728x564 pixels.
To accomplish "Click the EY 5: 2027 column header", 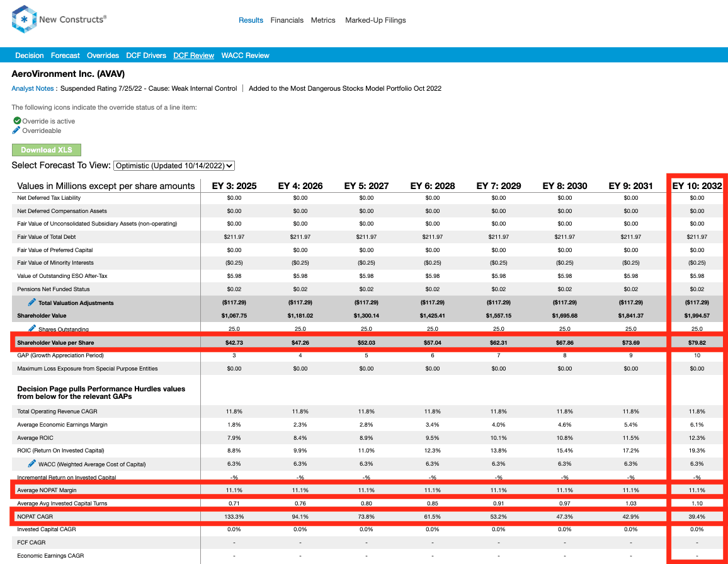I will pos(367,186).
